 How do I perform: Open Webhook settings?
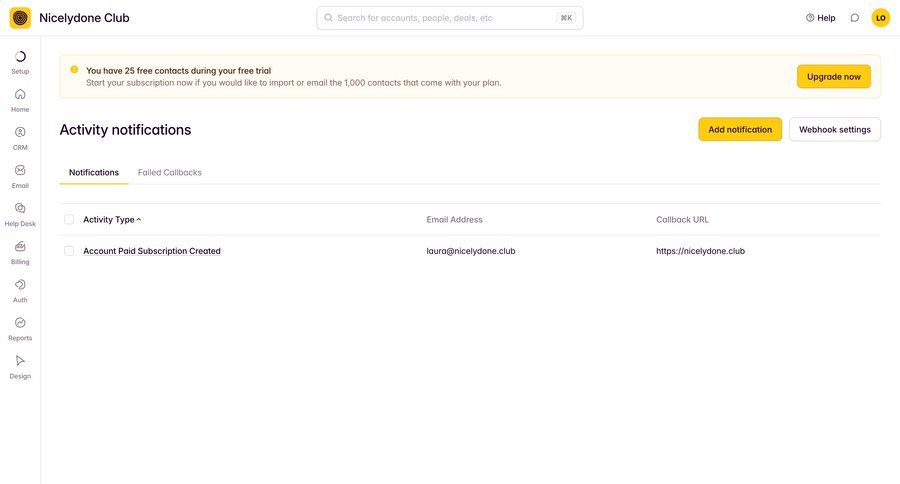pyautogui.click(x=834, y=130)
